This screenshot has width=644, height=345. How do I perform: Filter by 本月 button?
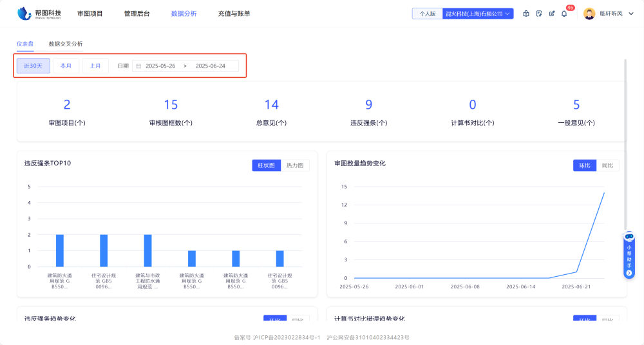click(x=66, y=66)
